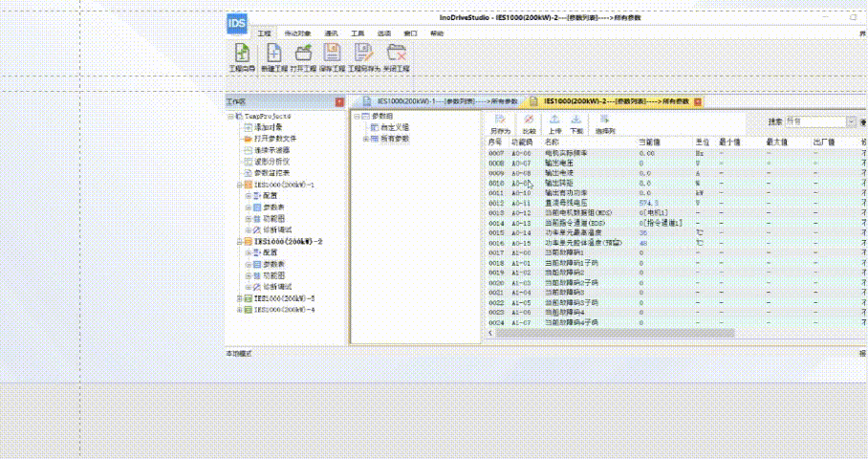Click the 功能码 column header
868x459 pixels.
(521, 142)
